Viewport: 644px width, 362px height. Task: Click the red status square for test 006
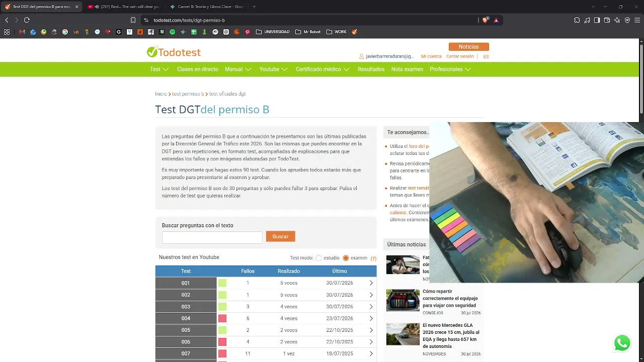tap(222, 342)
